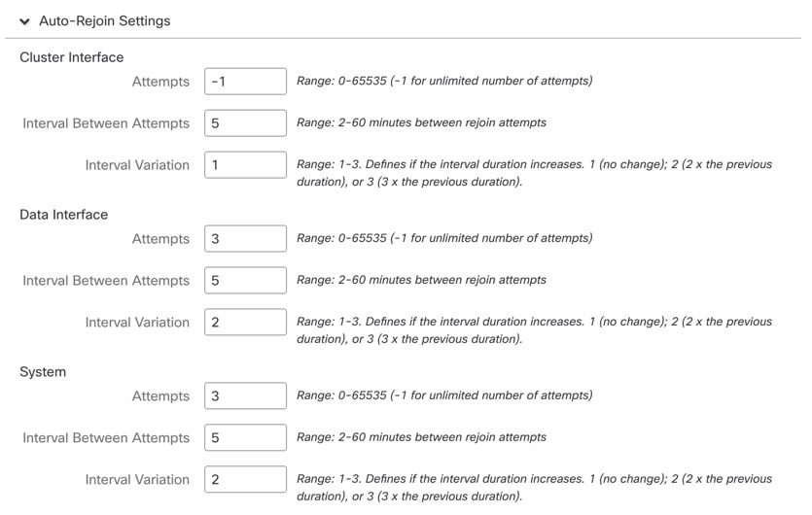Click Interval Between Attempts label under System
The width and height of the screenshot is (812, 515).
pos(106,438)
